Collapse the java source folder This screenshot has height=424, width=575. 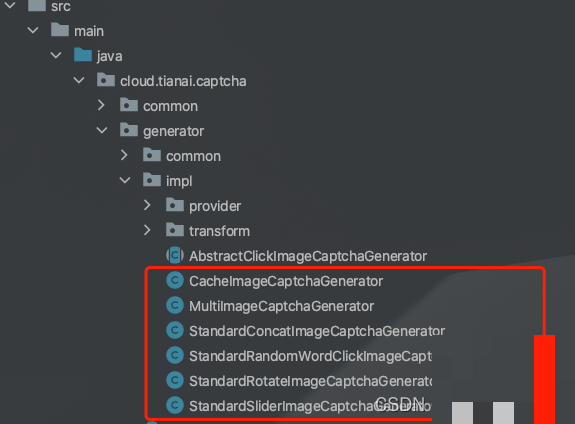[56, 55]
